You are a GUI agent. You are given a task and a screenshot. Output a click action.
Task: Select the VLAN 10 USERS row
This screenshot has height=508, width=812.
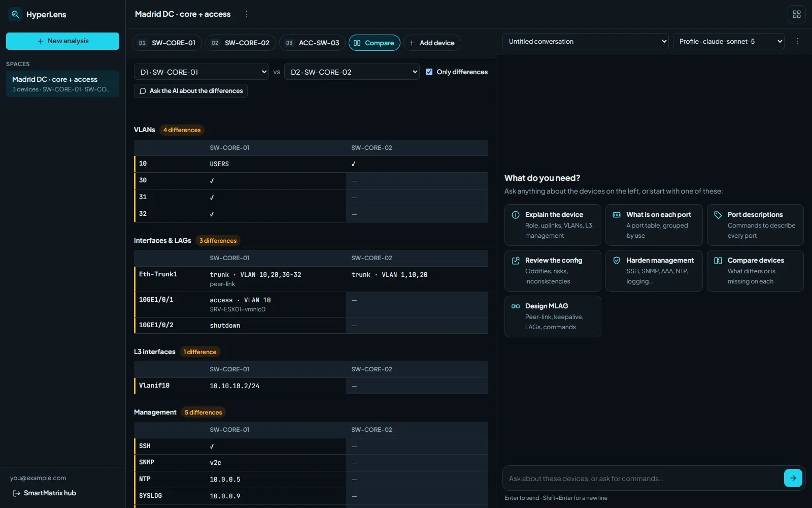[x=311, y=164]
